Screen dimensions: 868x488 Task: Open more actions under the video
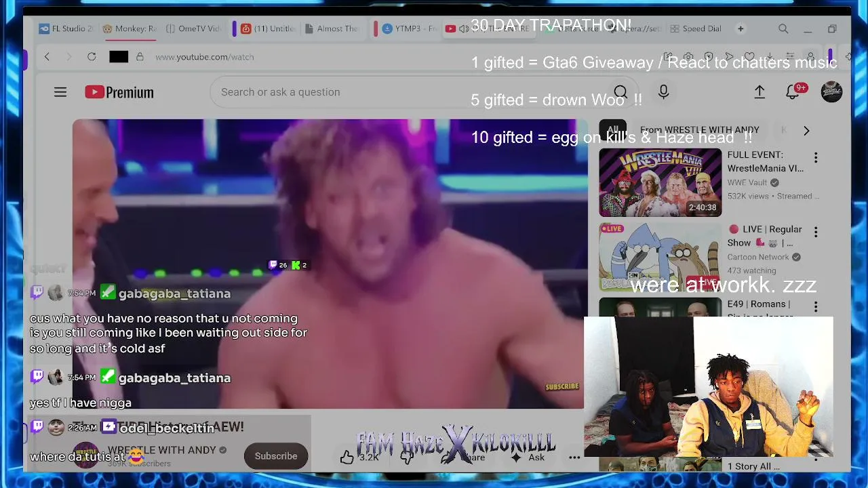click(x=574, y=457)
